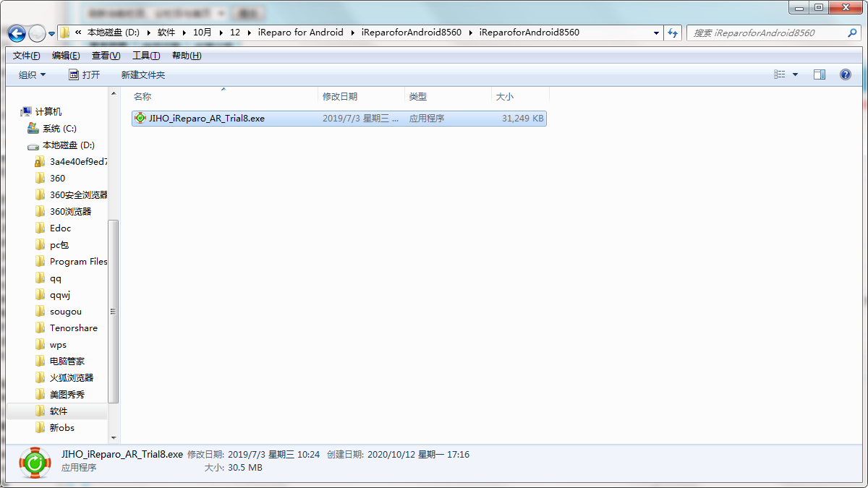868x488 pixels.
Task: Select the Edoc folder
Action: (60, 228)
